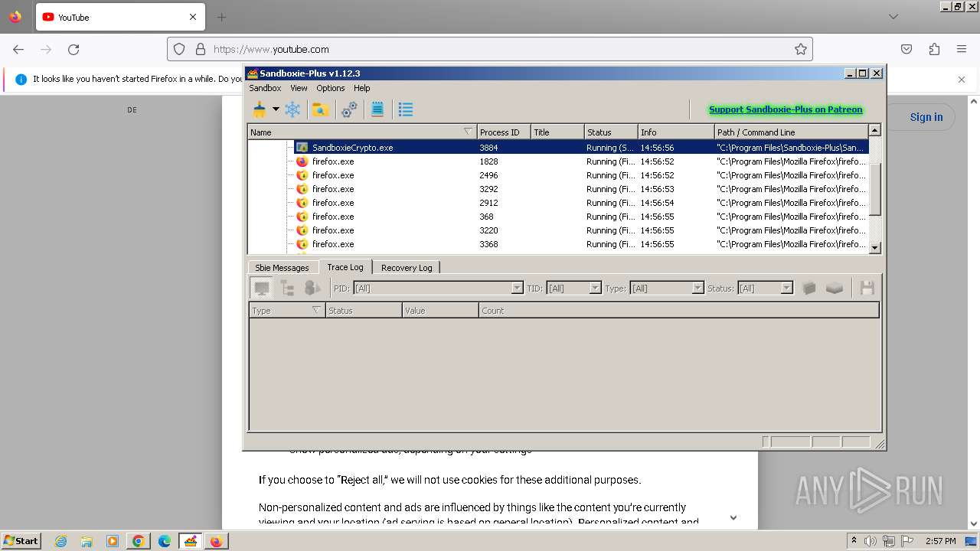
Task: Bookmark this page with the star icon
Action: (x=801, y=49)
